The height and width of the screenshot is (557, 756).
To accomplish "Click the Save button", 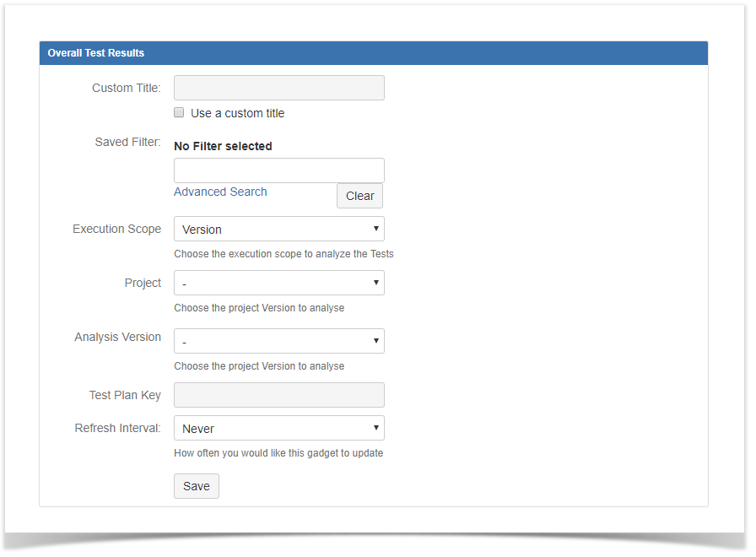I will [x=197, y=486].
